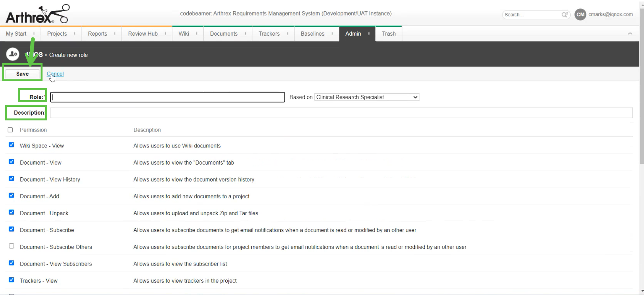Open the Trackers tab kebab menu
The width and height of the screenshot is (644, 295).
(288, 34)
